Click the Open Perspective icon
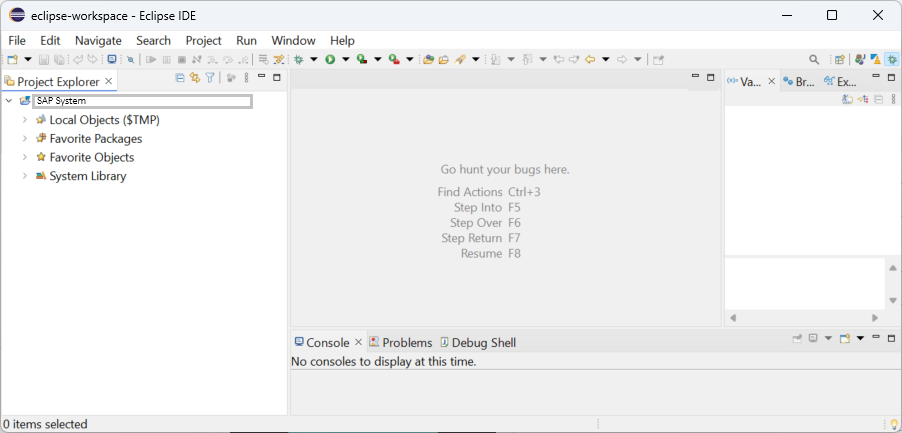 (x=839, y=60)
